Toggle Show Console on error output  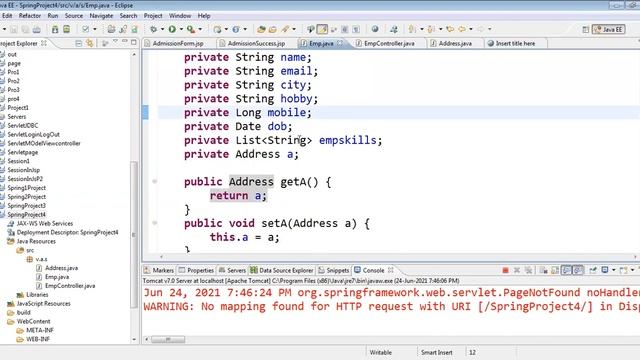point(578,270)
